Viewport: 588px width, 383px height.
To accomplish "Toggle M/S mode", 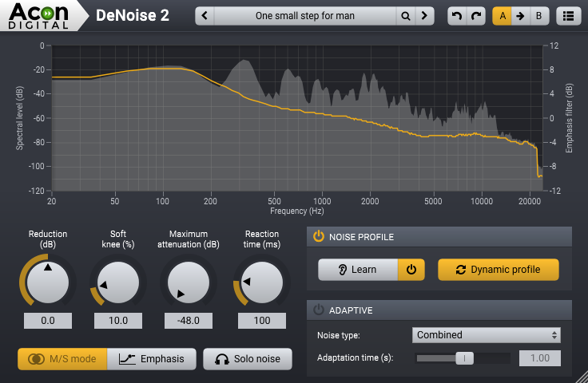I will pos(62,359).
